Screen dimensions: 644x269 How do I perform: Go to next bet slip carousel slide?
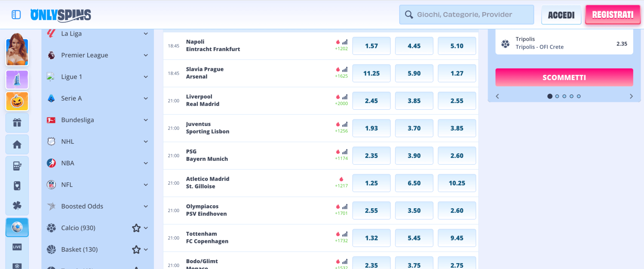click(631, 96)
